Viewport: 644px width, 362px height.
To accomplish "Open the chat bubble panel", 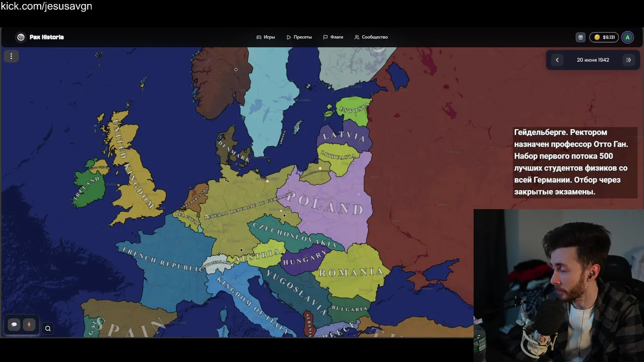I will click(x=14, y=325).
